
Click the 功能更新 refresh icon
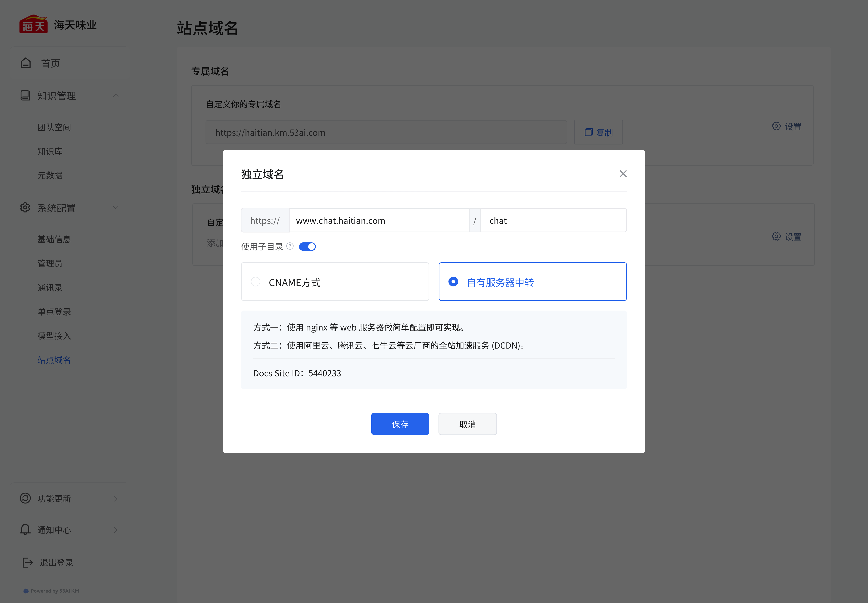click(25, 498)
